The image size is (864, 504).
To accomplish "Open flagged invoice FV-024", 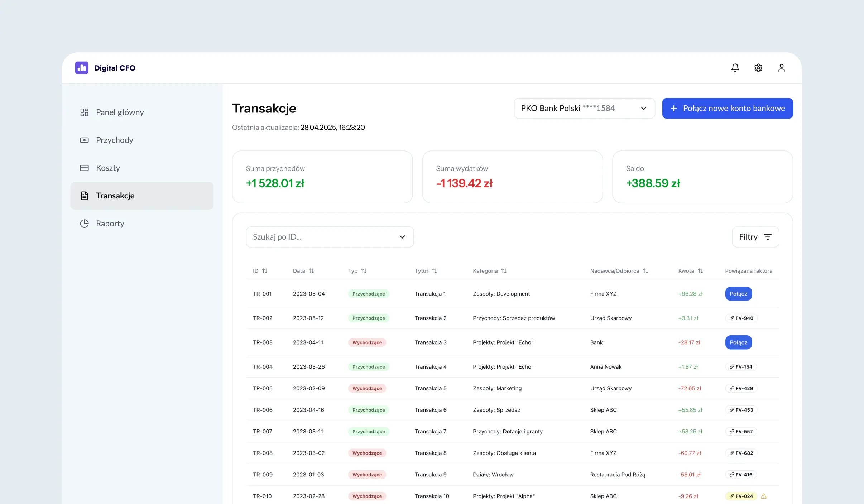I will pyautogui.click(x=741, y=496).
